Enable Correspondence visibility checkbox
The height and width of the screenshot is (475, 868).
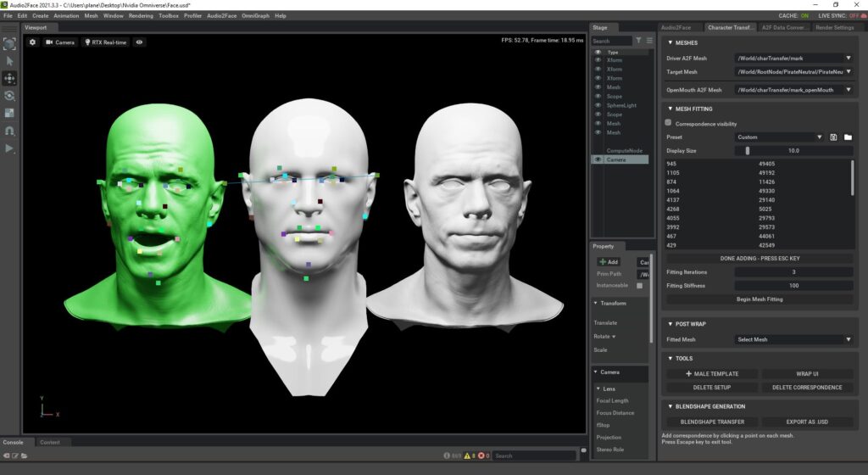pos(669,123)
